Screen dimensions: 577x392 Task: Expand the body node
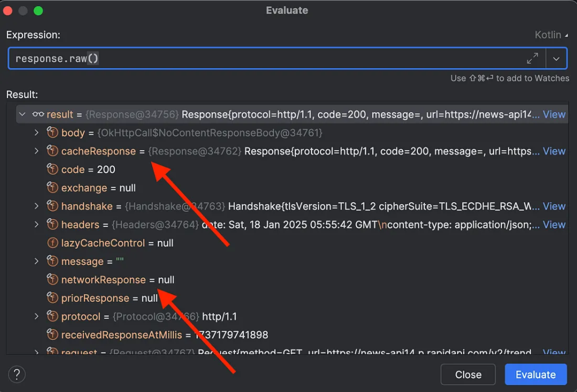[x=37, y=133]
